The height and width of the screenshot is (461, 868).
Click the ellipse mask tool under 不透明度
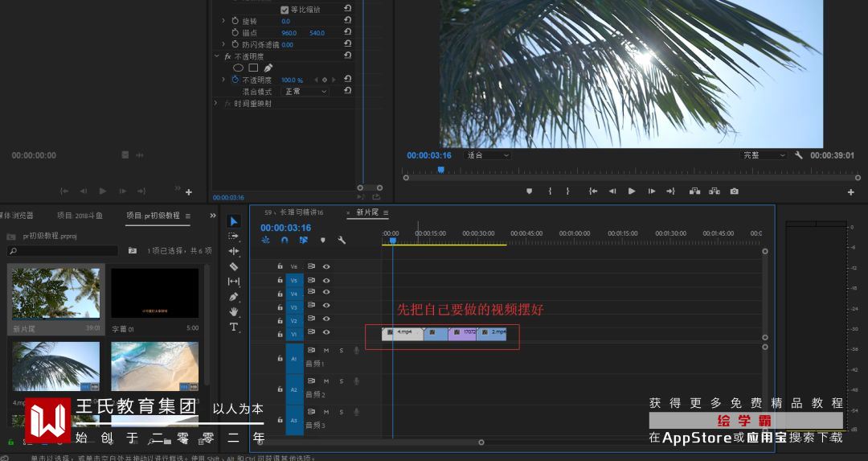point(238,68)
